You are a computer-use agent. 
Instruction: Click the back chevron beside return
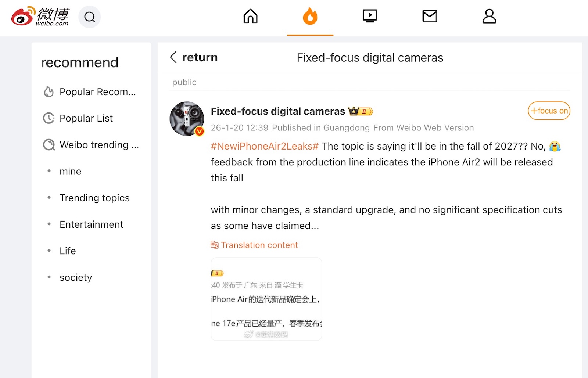pyautogui.click(x=174, y=57)
